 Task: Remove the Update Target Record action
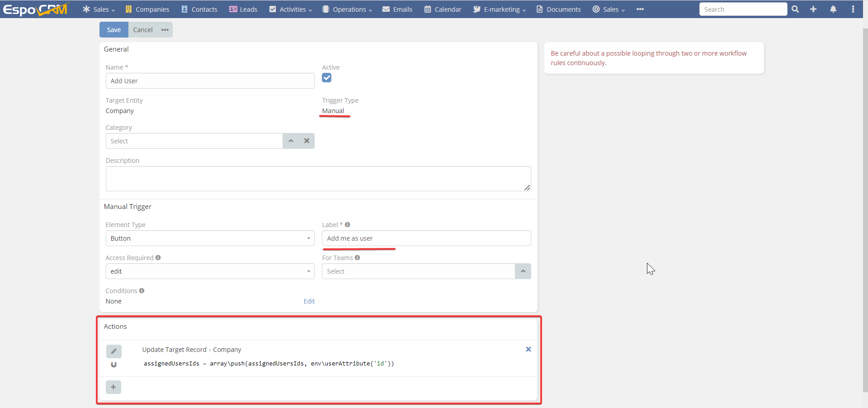528,349
